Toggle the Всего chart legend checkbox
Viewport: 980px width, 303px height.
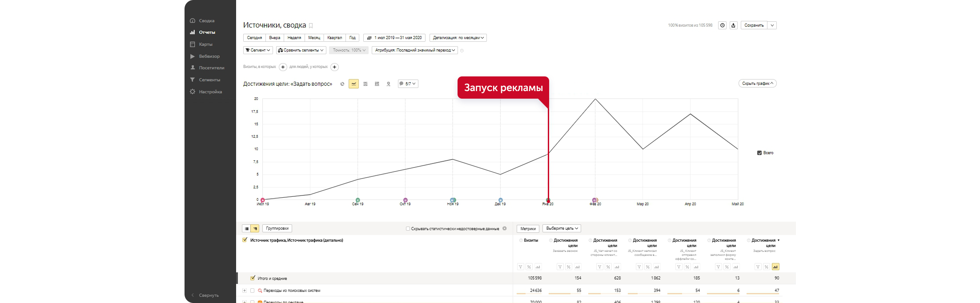[x=759, y=153]
